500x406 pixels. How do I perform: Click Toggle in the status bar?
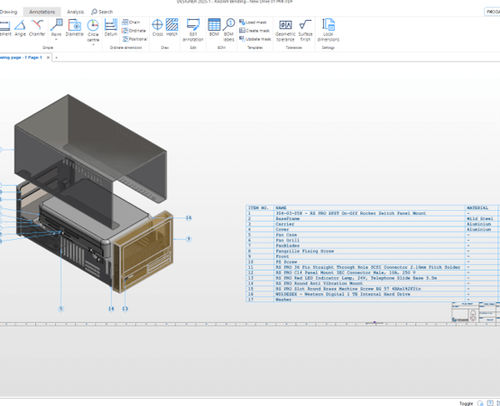(466, 403)
